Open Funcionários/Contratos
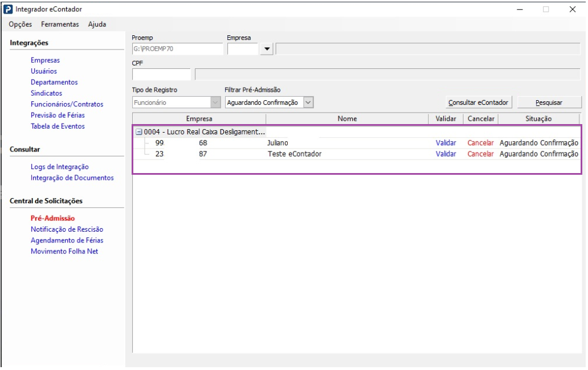Screen dimensions: 588x370 67,105
